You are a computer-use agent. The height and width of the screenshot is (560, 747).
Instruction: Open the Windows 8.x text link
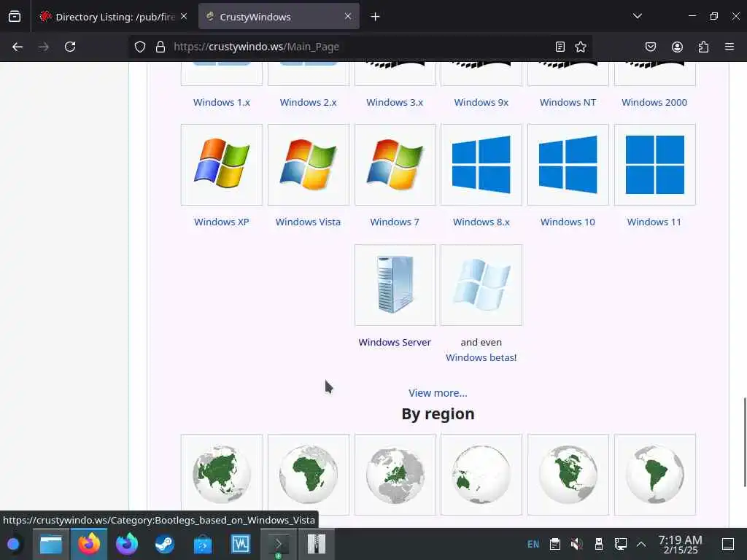click(481, 222)
